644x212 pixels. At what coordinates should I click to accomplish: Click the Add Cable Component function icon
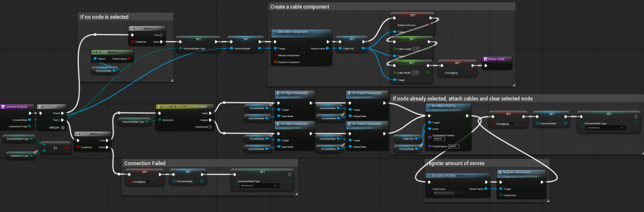(x=275, y=32)
